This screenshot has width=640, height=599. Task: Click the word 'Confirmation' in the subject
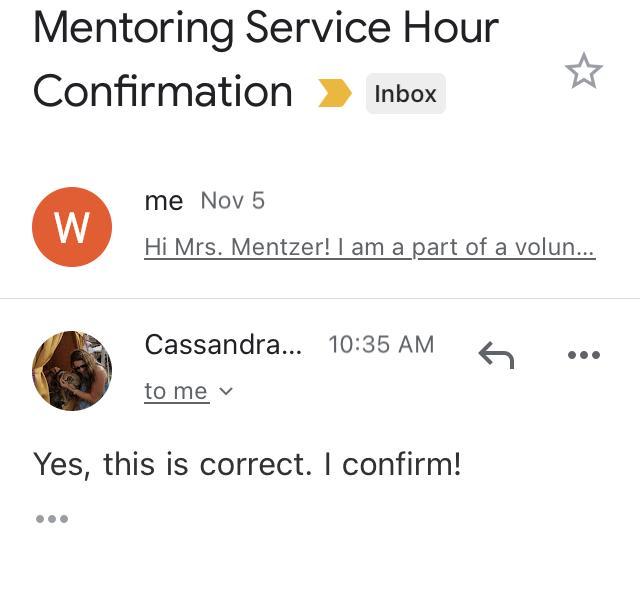(x=163, y=92)
